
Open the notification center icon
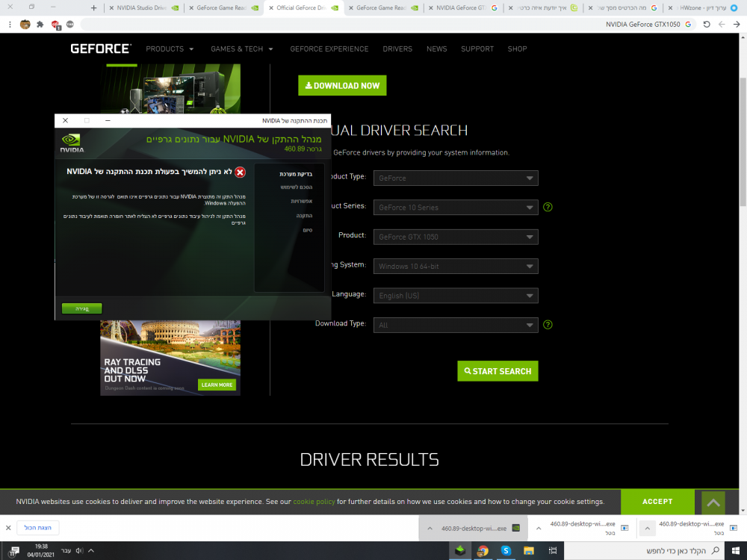pyautogui.click(x=13, y=551)
